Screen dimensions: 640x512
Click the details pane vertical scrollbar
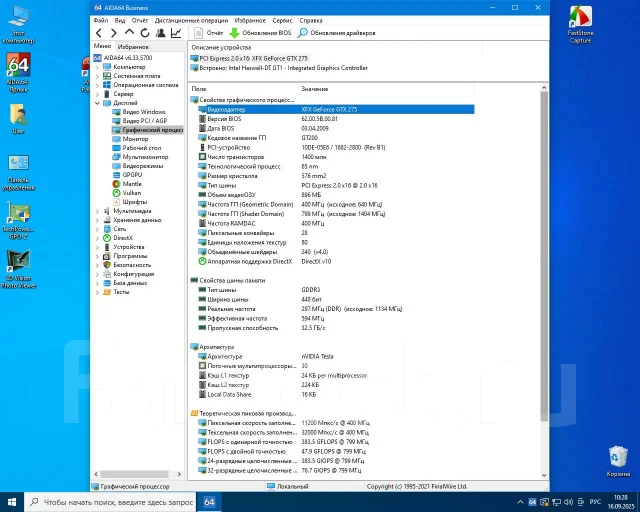[x=544, y=256]
